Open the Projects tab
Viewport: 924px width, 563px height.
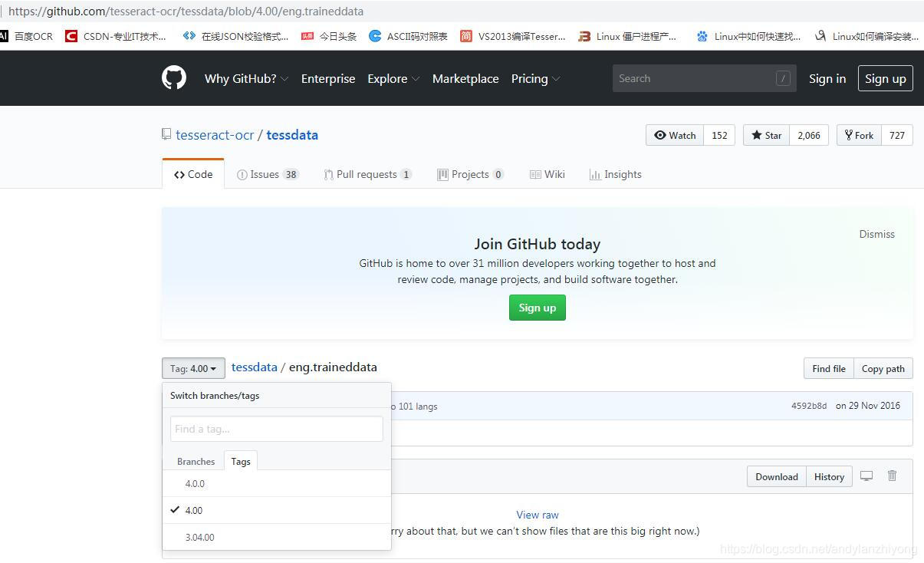[x=470, y=174]
